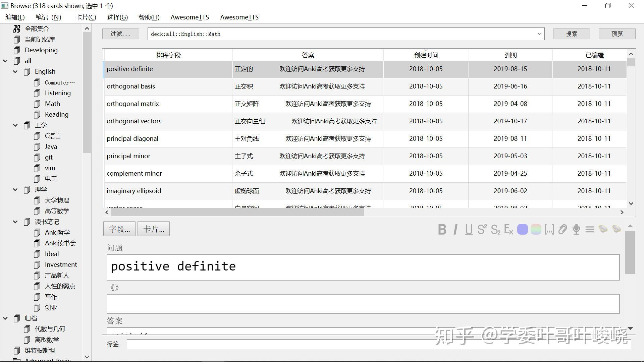Viewport: 644px width, 362px height.
Task: Collapse the 理学 deck branch
Action: point(15,190)
